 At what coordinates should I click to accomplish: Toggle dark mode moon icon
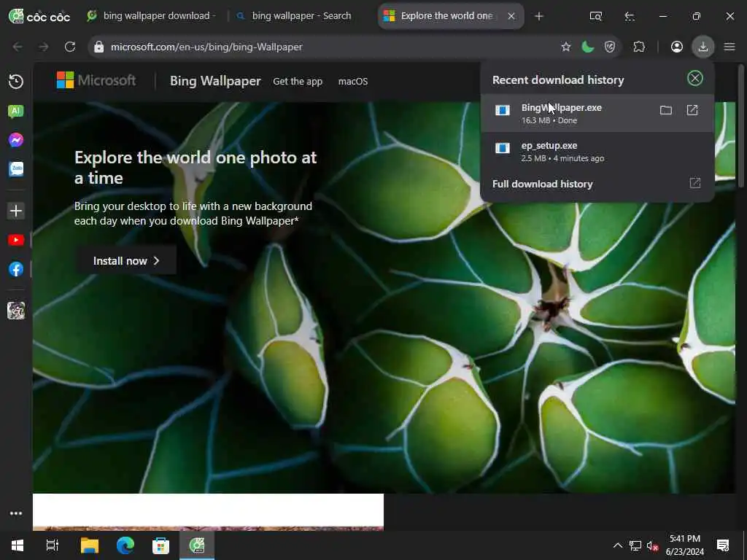(x=588, y=47)
